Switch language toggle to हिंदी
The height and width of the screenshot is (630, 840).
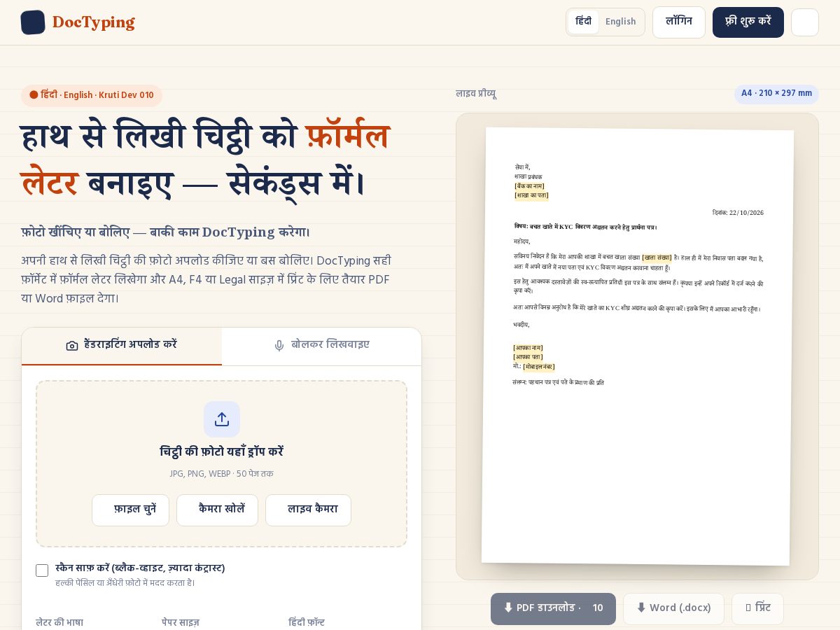pyautogui.click(x=584, y=22)
